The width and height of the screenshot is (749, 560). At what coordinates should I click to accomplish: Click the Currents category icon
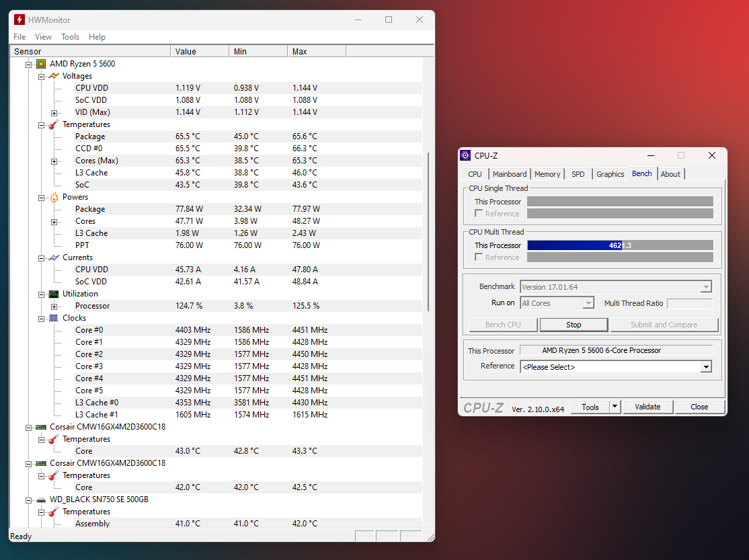pyautogui.click(x=54, y=257)
